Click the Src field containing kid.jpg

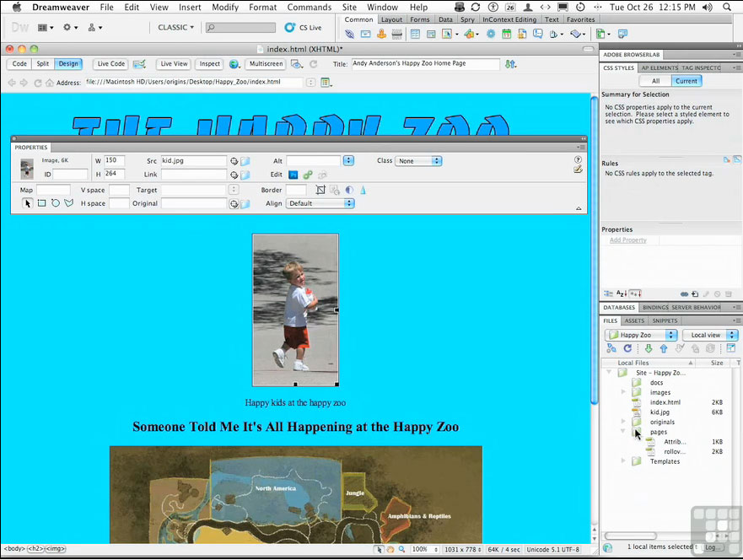(x=193, y=160)
